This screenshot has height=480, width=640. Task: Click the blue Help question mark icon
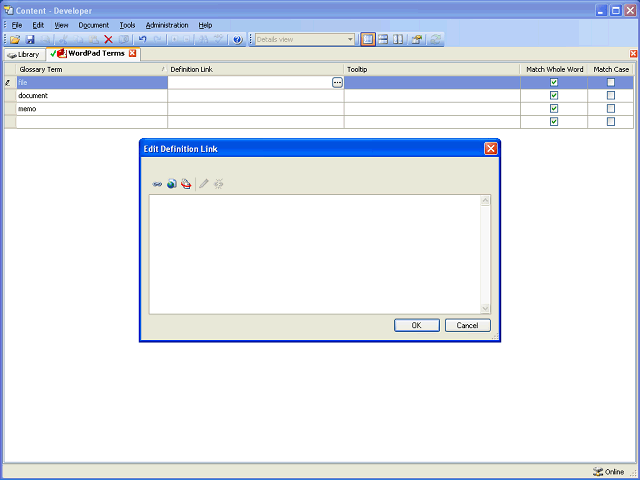pos(238,40)
